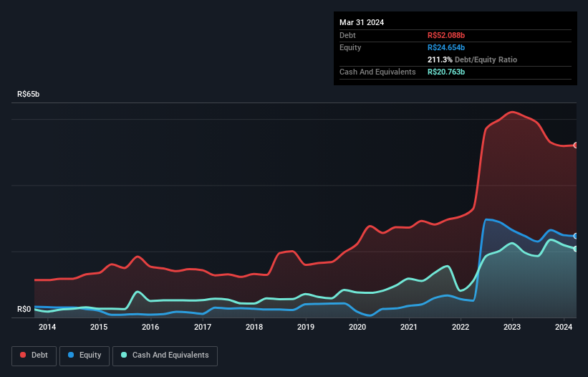Image resolution: width=588 pixels, height=377 pixels.
Task: Toggle the Equity legend button
Action: (x=85, y=355)
